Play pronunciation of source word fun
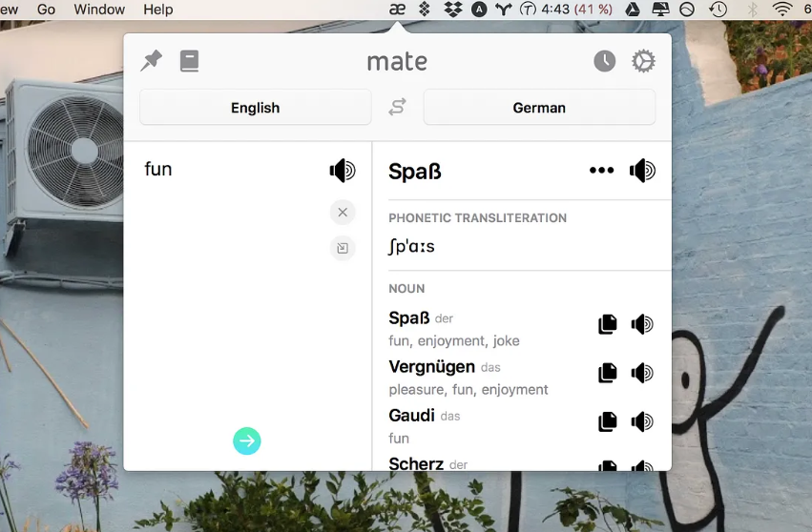The image size is (812, 532). 343,171
